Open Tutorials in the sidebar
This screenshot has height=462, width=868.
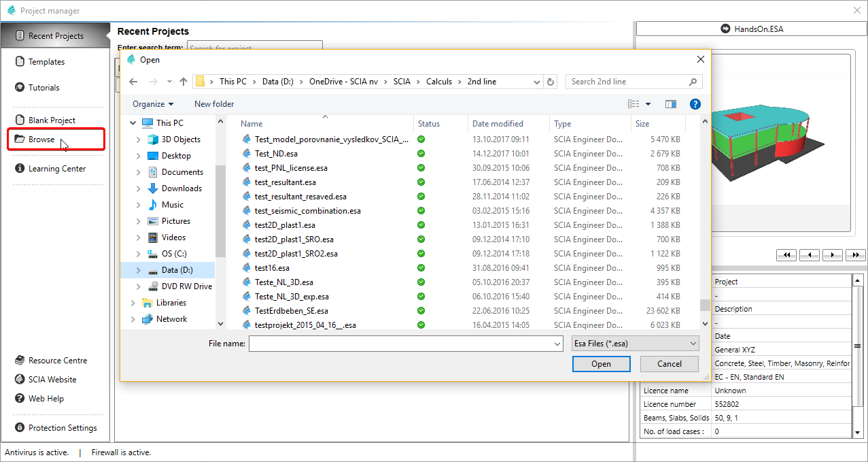coord(44,88)
